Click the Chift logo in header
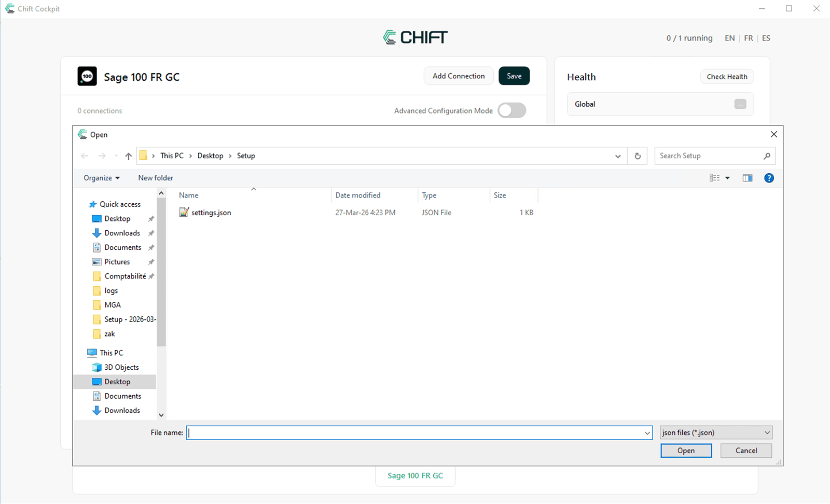 [x=416, y=37]
